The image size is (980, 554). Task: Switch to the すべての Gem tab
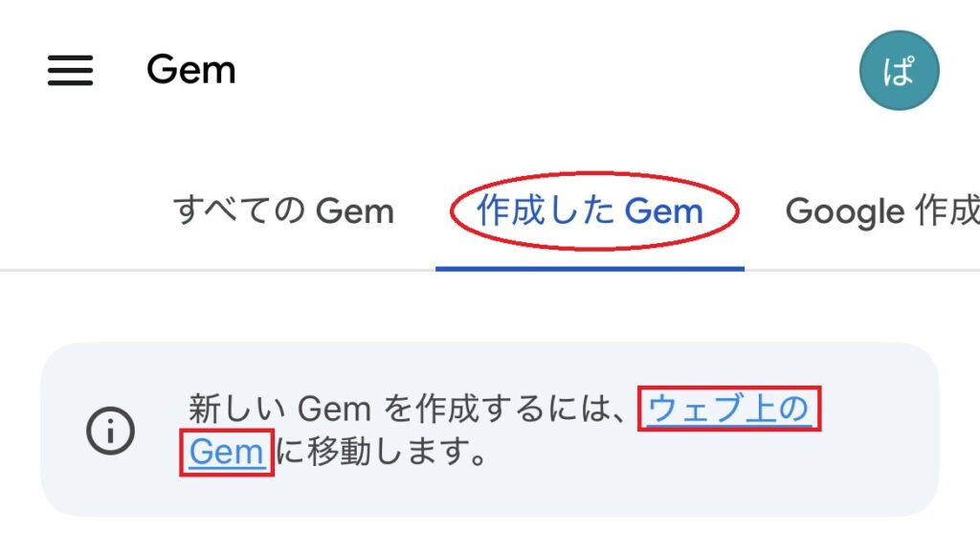283,211
